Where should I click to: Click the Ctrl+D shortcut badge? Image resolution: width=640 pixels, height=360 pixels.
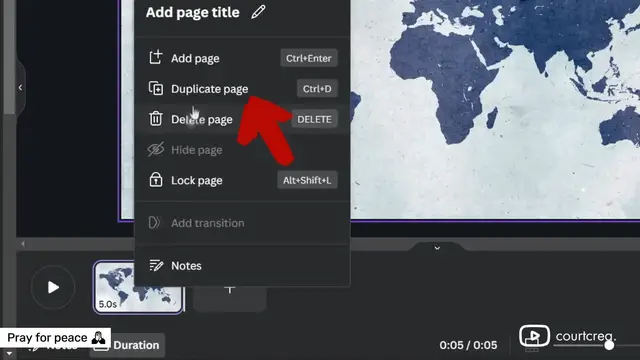317,89
